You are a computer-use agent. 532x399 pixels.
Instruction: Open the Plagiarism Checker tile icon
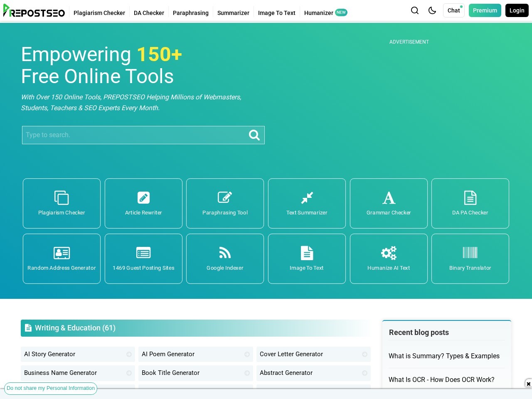pos(62,198)
